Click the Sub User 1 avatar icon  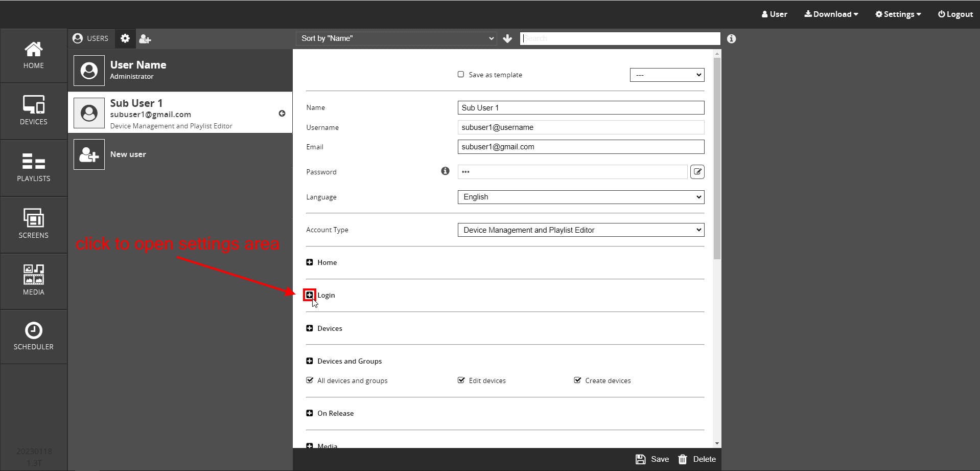(89, 113)
